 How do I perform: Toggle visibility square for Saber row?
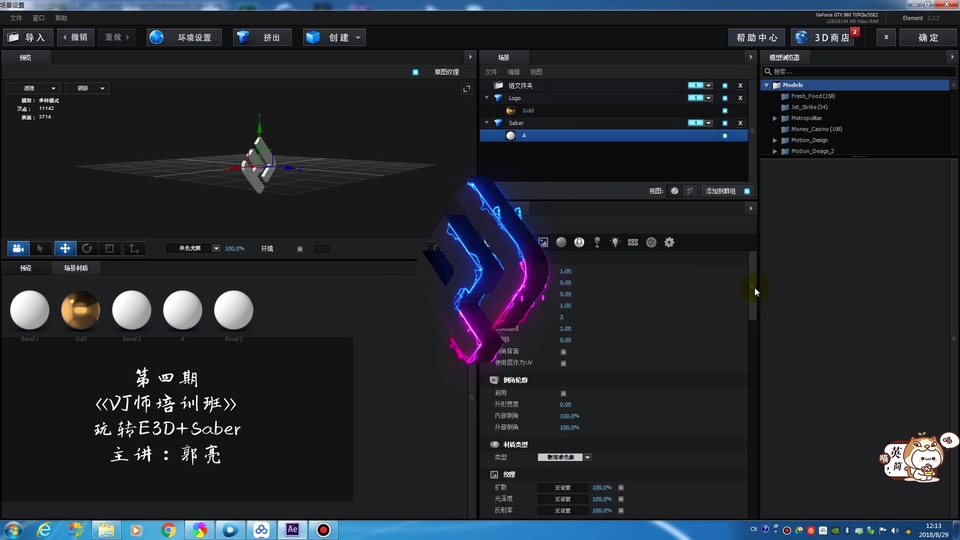coord(725,123)
